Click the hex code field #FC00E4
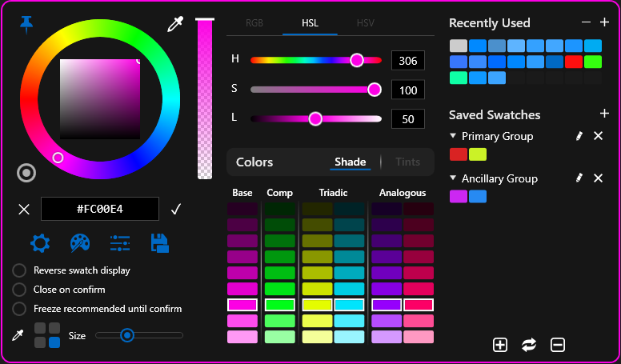Viewport: 621px width, 364px height. (100, 209)
